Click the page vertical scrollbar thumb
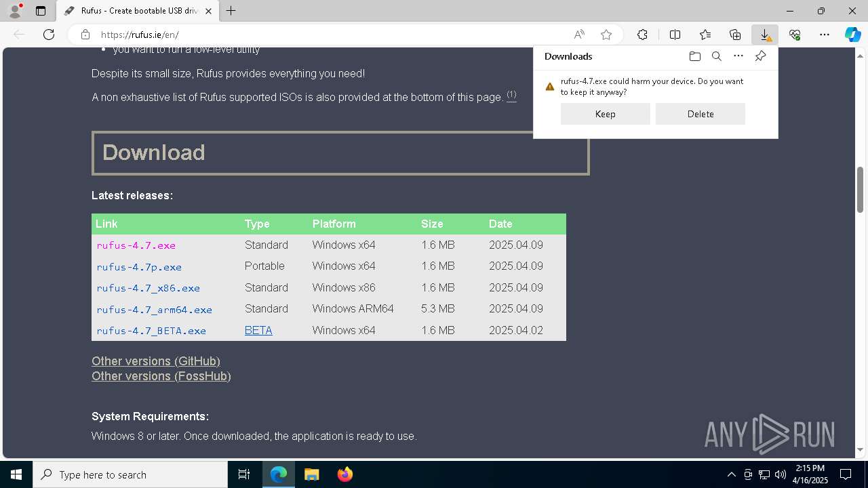The height and width of the screenshot is (488, 868). click(x=861, y=189)
